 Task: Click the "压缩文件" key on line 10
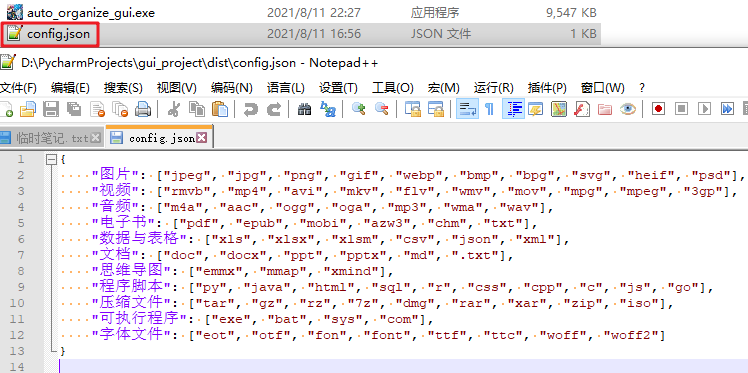[131, 303]
